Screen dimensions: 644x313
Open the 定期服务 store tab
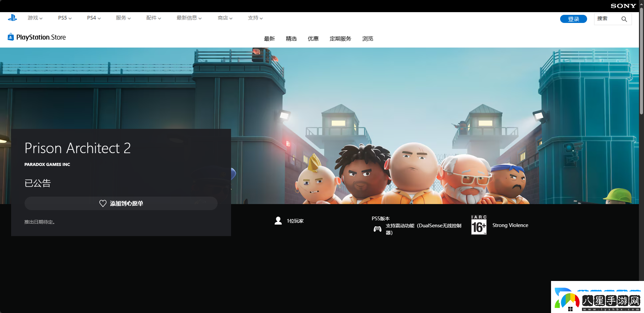[x=341, y=39]
